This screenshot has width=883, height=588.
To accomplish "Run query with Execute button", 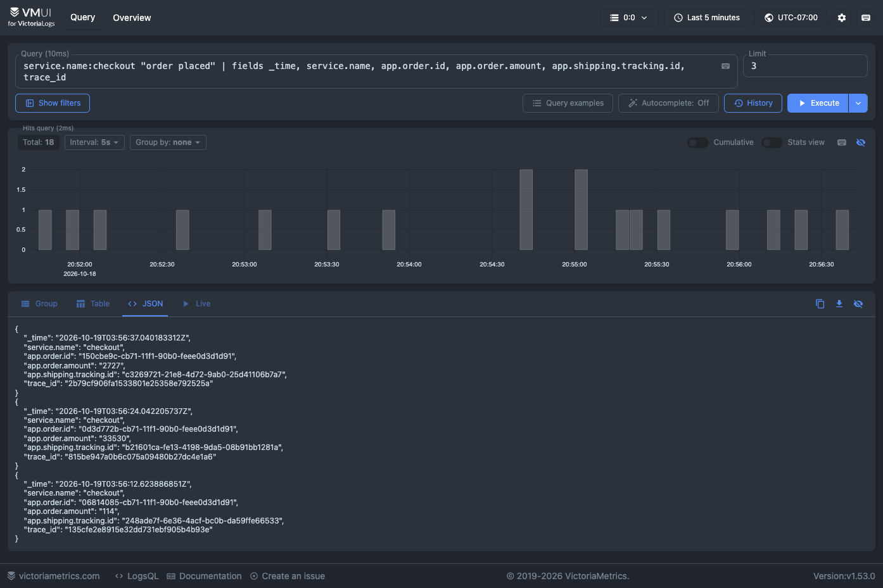I will point(818,103).
